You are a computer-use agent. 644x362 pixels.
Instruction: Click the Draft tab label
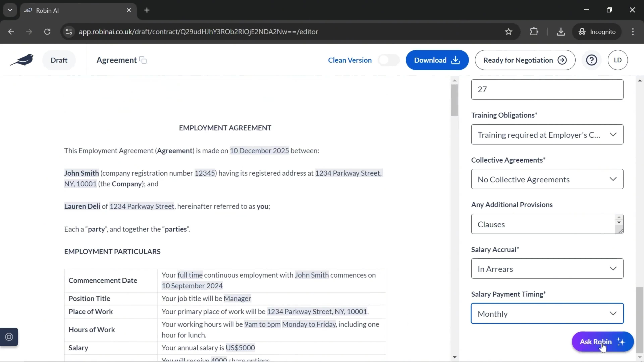click(x=59, y=60)
